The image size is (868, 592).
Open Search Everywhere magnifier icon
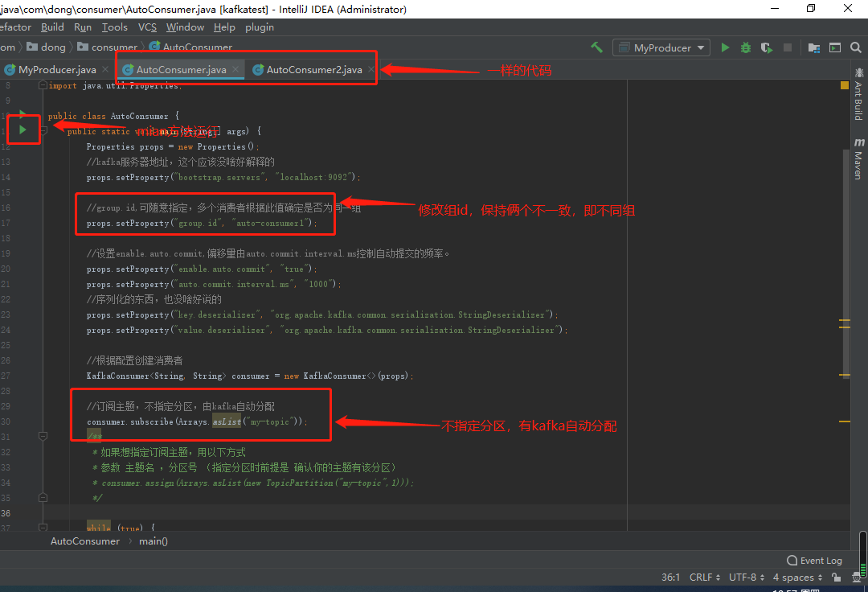coord(856,47)
